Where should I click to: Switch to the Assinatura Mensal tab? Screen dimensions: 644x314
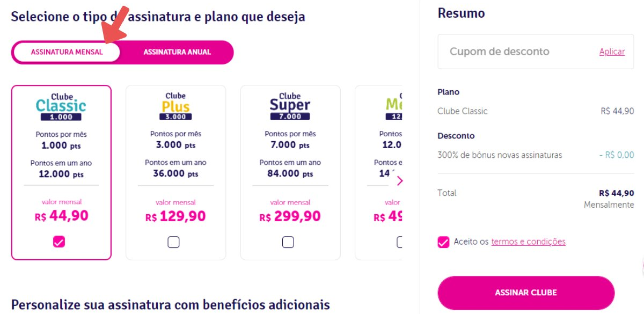[67, 52]
